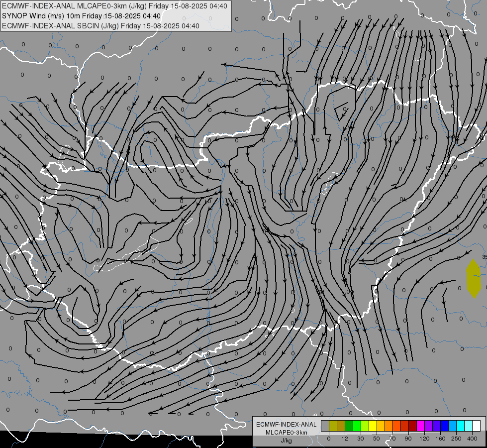Viewport: 487px width, 448px height.
Task: Click the olive legend swatch above 0
Action: click(x=333, y=426)
